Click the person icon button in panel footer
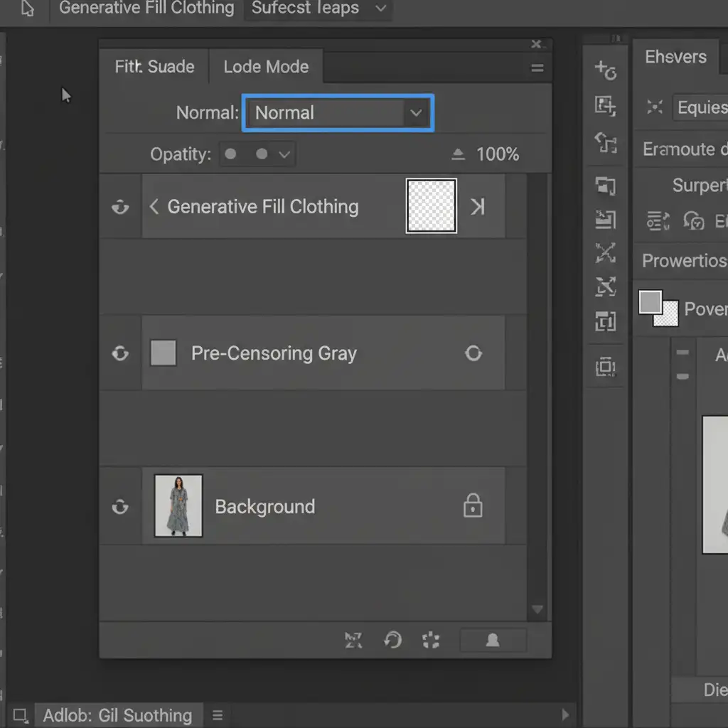Screen dimensions: 728x728 pos(493,640)
